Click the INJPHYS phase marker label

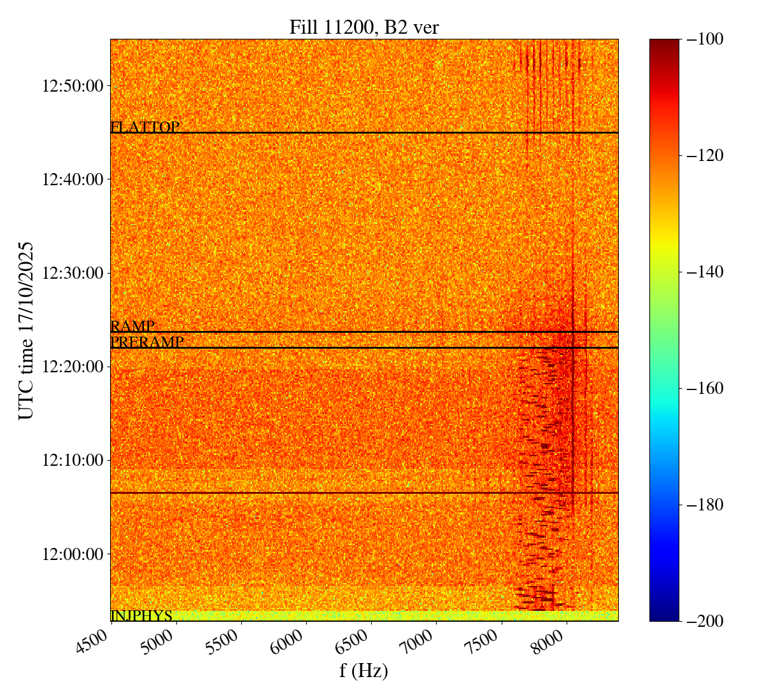click(x=141, y=616)
